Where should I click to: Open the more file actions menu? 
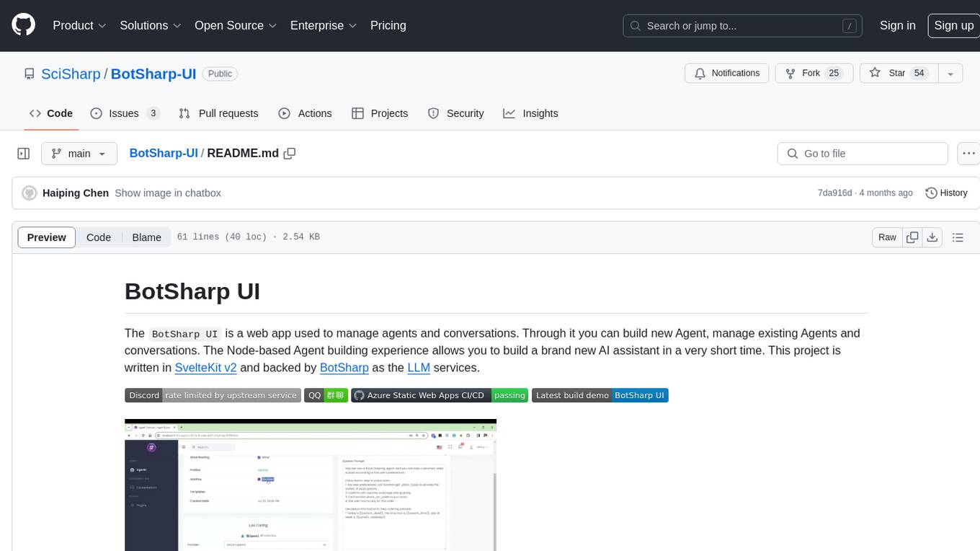pos(968,154)
